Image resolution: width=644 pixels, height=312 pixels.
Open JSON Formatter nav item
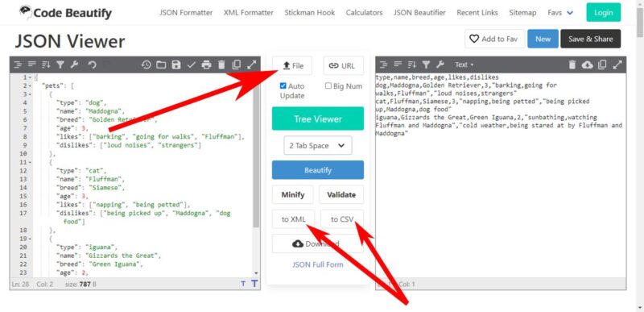point(186,13)
